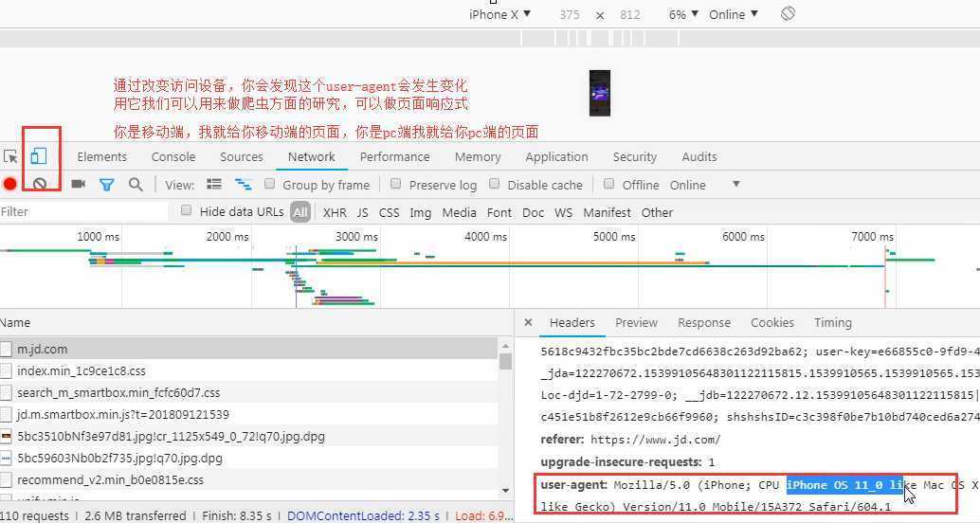Open the Security tab
980x523 pixels.
point(634,157)
